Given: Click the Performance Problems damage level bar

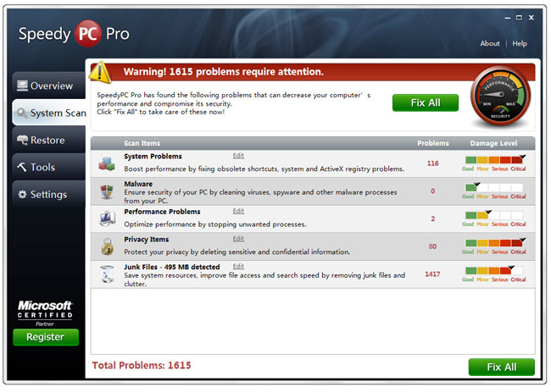Looking at the screenshot, I should pyautogui.click(x=494, y=216).
